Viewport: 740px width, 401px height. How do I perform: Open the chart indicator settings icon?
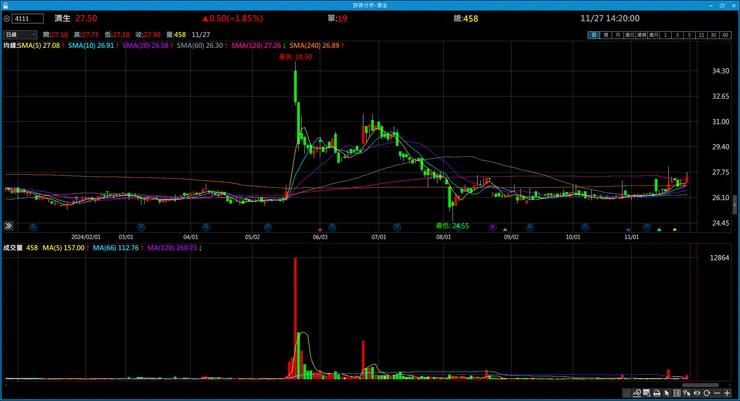pos(637,393)
